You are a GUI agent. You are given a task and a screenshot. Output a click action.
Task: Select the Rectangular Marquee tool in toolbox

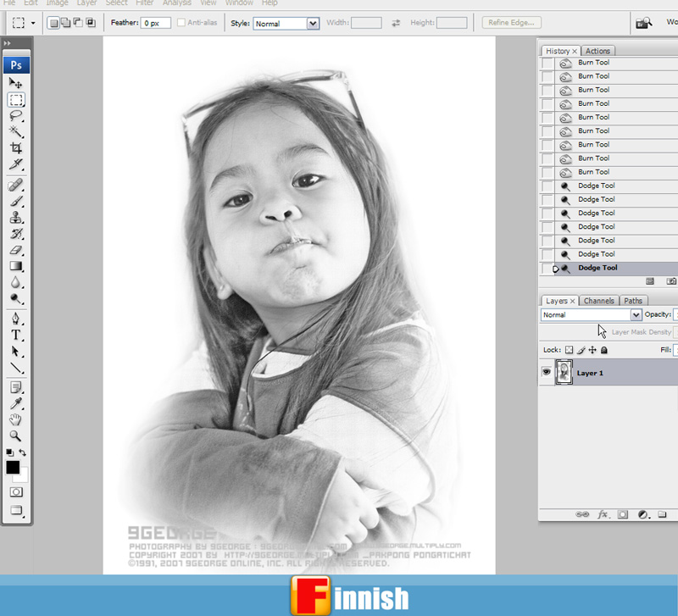point(16,100)
